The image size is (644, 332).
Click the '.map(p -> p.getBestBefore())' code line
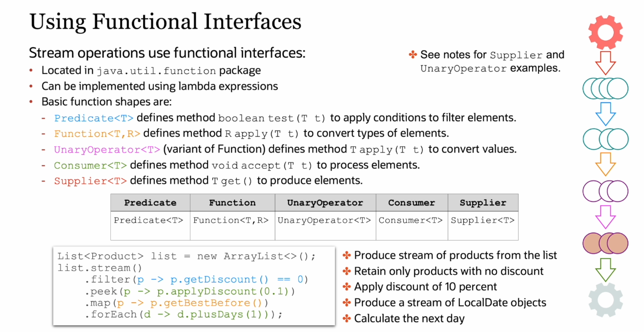[x=177, y=303]
